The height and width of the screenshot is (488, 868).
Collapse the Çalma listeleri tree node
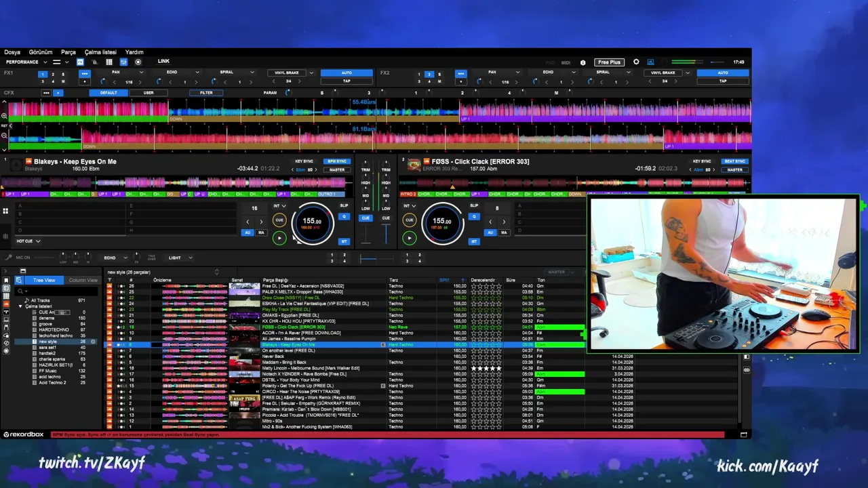click(20, 306)
